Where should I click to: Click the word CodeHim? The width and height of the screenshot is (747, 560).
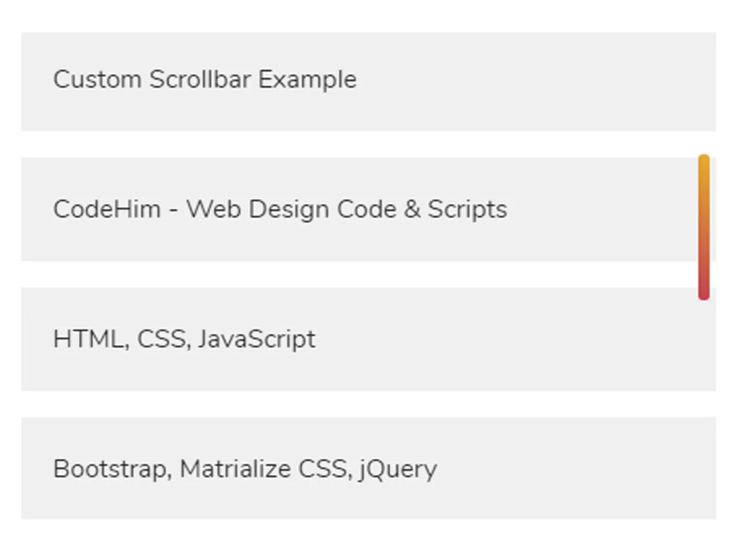pyautogui.click(x=107, y=209)
